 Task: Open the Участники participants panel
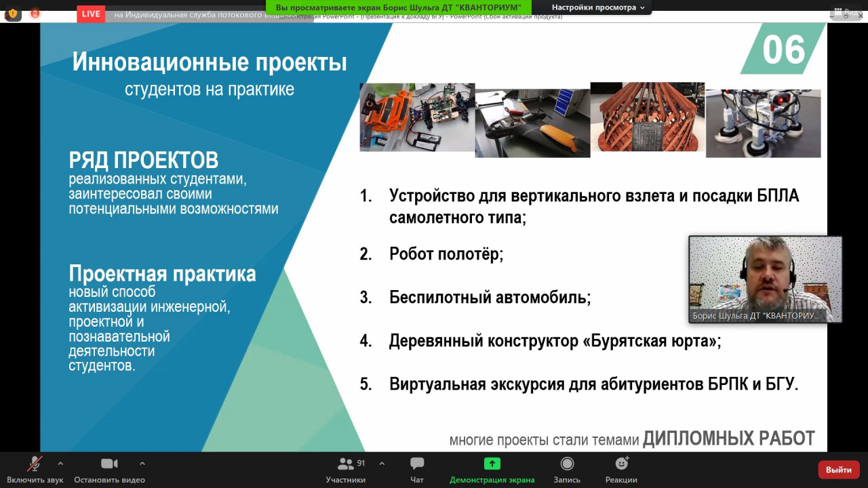(346, 464)
